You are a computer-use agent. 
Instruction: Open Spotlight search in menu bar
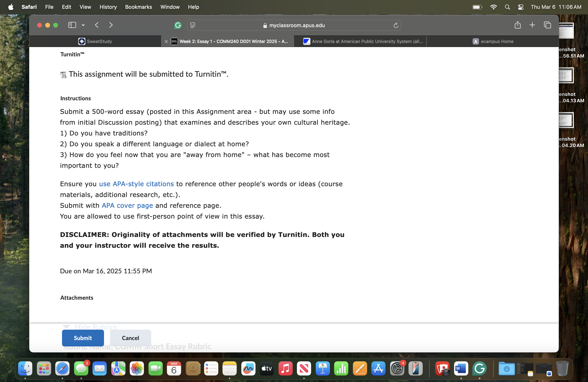pos(507,7)
